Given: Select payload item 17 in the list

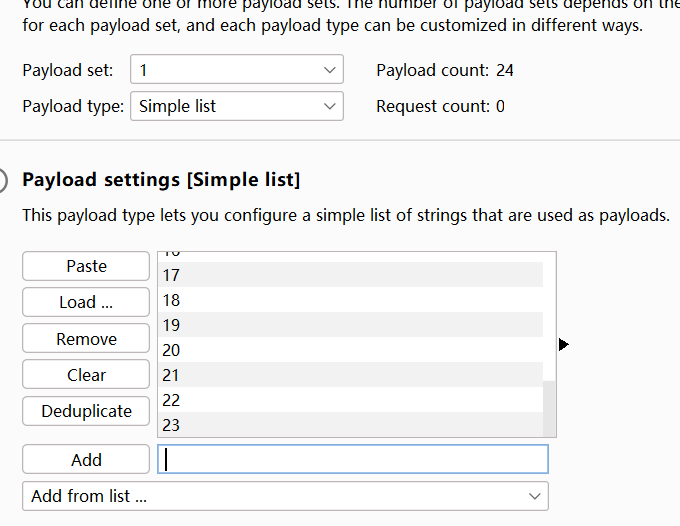Looking at the screenshot, I should pos(350,275).
